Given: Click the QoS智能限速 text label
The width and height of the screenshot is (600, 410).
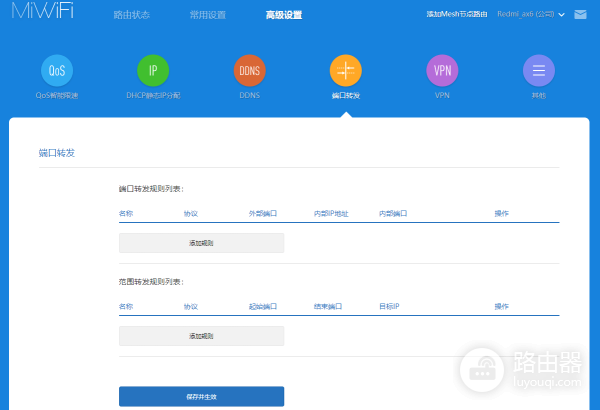Looking at the screenshot, I should (57, 95).
